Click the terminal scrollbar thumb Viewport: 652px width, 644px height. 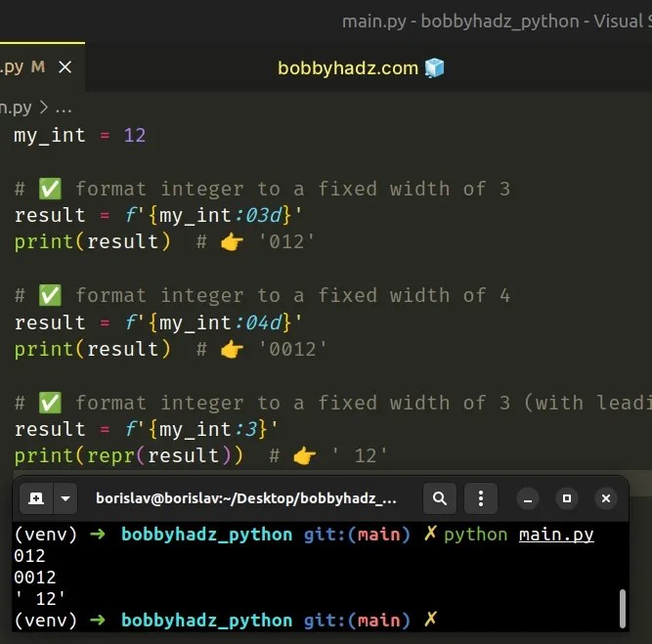click(x=623, y=608)
